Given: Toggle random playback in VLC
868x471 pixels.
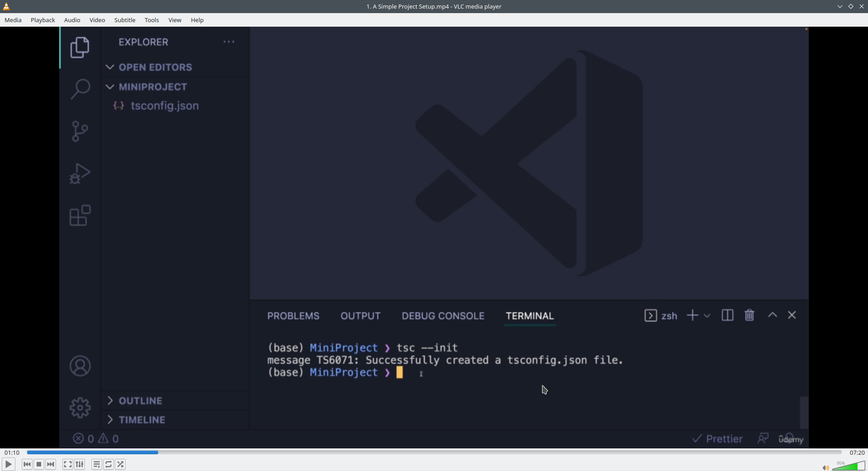Looking at the screenshot, I should (120, 464).
